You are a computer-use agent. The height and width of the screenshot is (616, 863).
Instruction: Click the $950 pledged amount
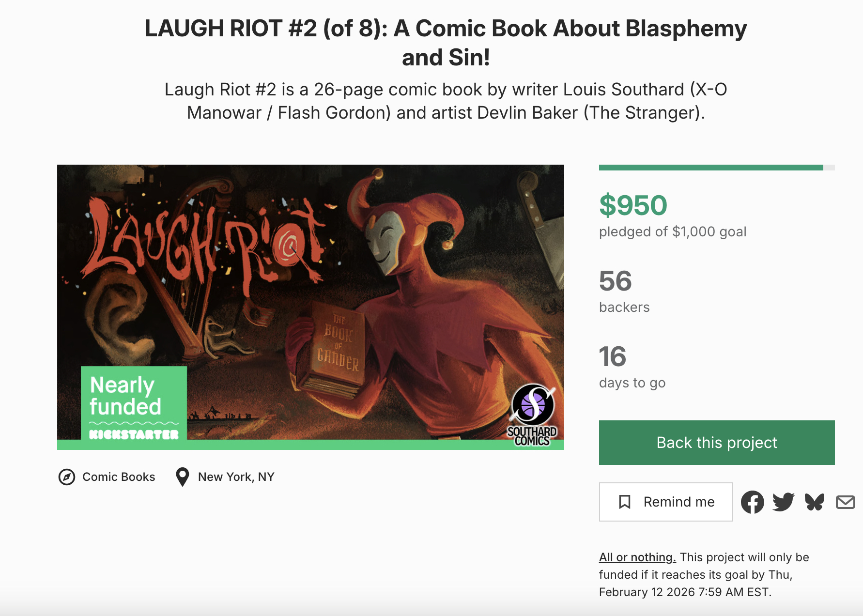pos(633,205)
